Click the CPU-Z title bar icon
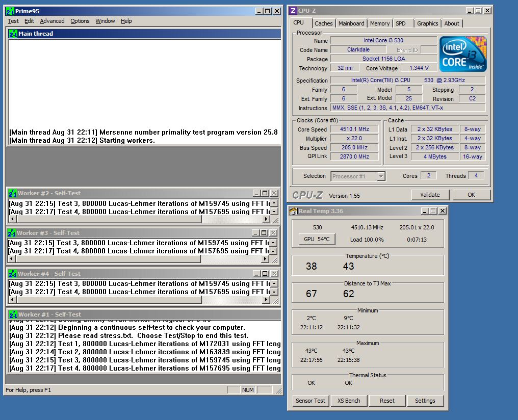Image resolution: width=518 pixels, height=420 pixels. click(293, 11)
